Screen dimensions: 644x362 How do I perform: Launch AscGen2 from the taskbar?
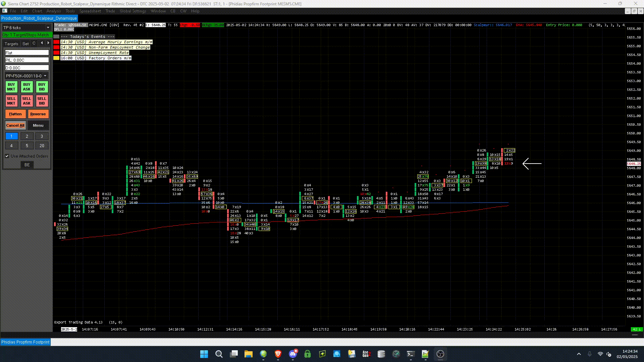tap(366, 354)
